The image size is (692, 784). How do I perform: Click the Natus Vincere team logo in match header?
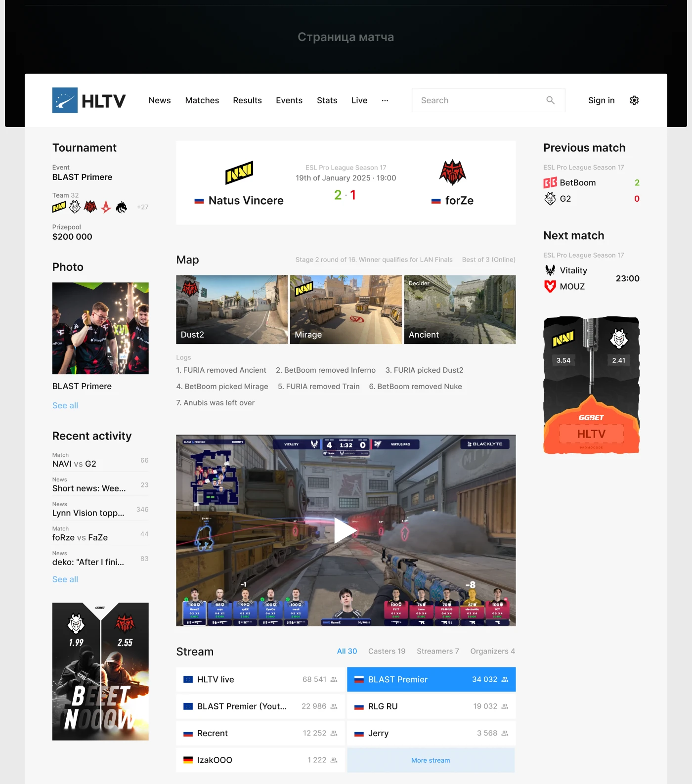(x=239, y=173)
